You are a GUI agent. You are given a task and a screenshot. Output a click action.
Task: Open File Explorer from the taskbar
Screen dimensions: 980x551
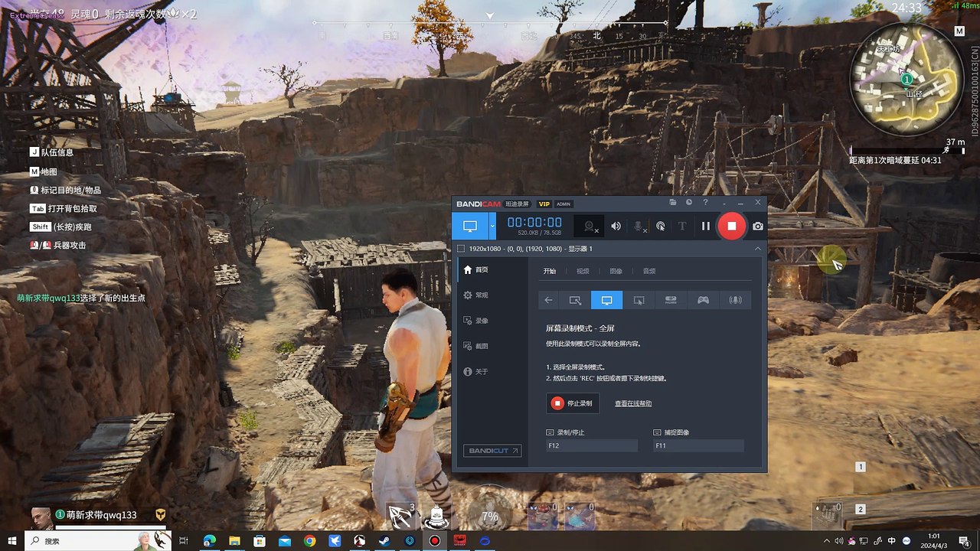234,541
